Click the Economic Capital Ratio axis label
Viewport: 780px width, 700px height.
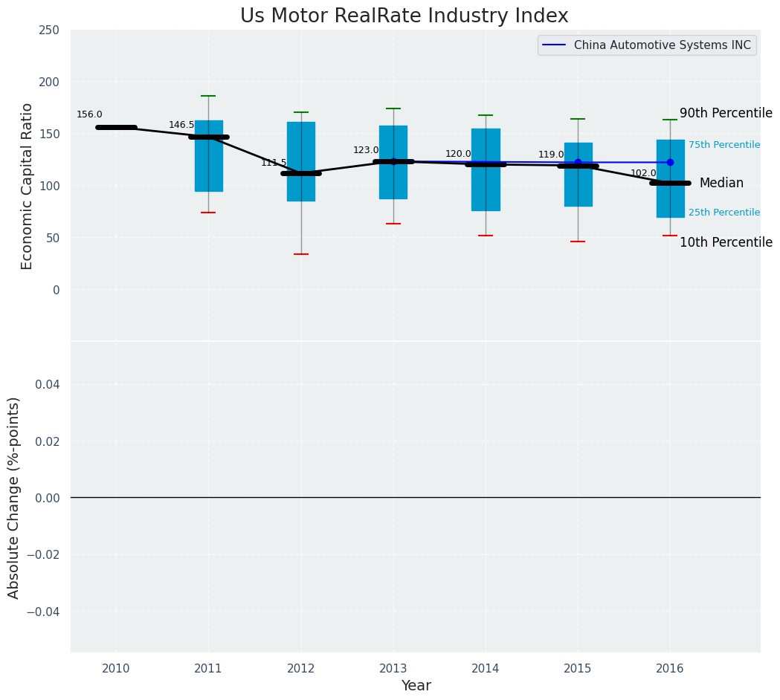(28, 186)
